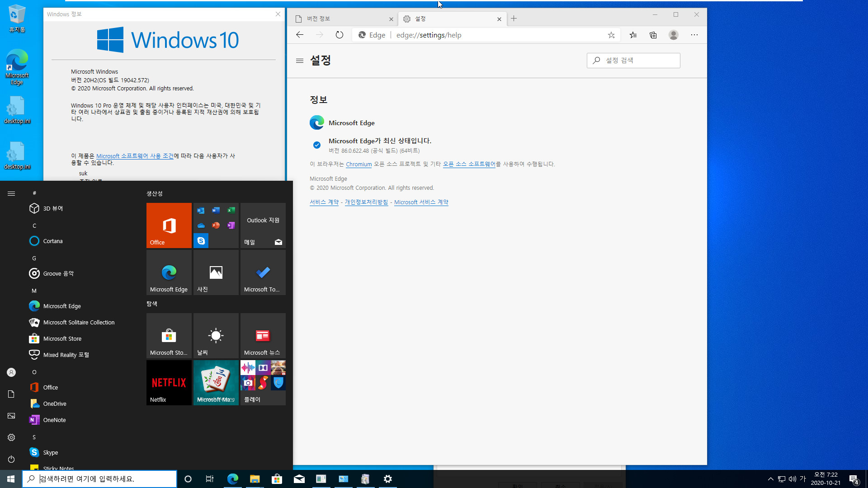The height and width of the screenshot is (488, 868).
Task: Switch to the 설정 tab
Action: pyautogui.click(x=452, y=19)
